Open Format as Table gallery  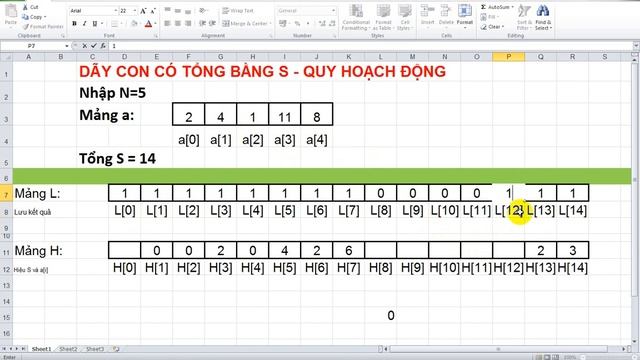tap(383, 17)
